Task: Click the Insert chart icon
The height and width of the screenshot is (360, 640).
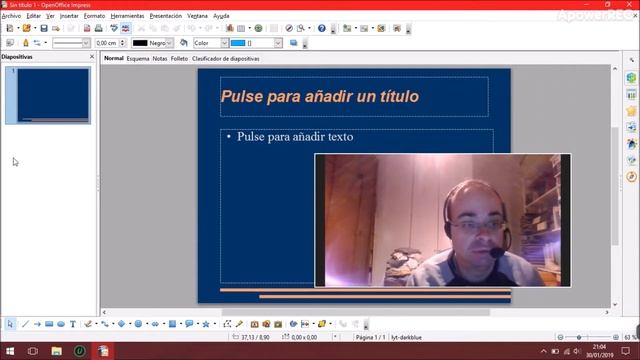Action: [229, 28]
